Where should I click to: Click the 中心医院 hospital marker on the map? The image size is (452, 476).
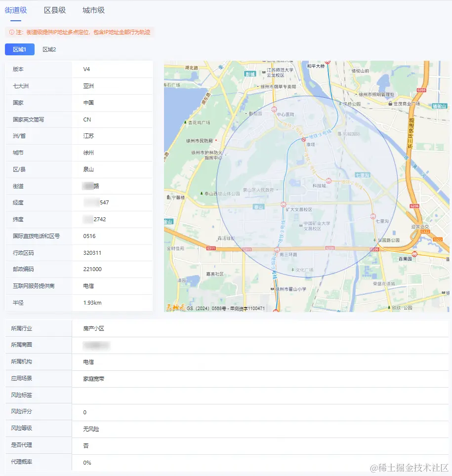pyautogui.click(x=274, y=109)
